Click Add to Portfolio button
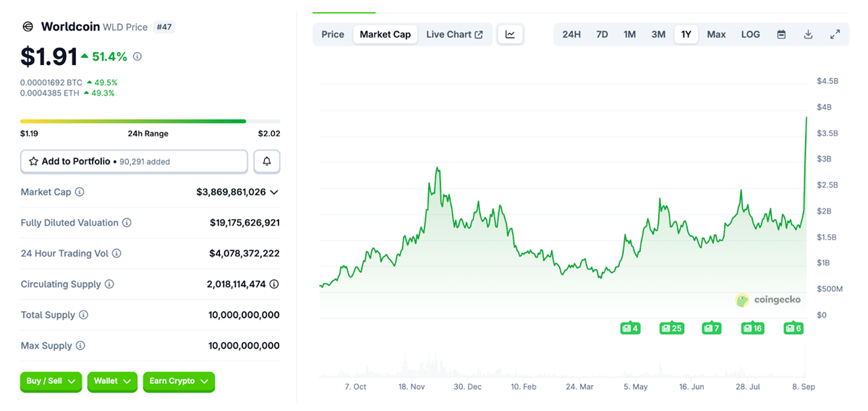 click(x=134, y=161)
